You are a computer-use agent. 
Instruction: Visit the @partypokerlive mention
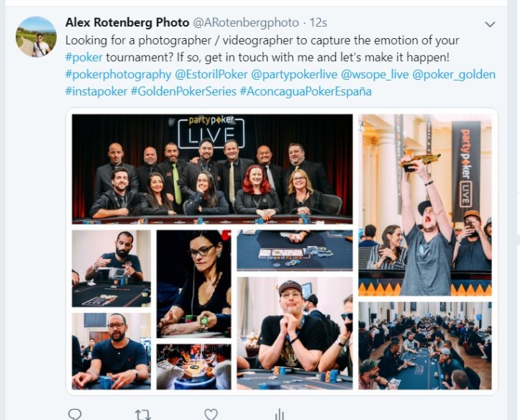click(x=294, y=74)
